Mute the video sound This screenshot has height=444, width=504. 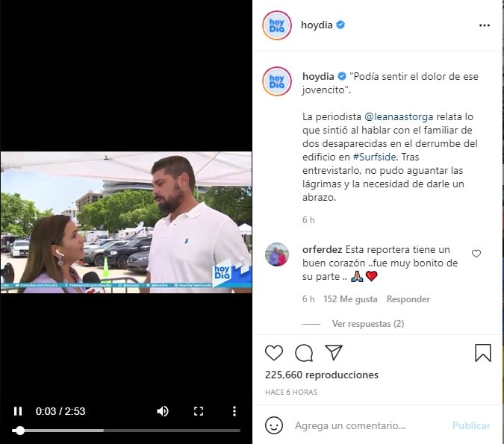click(x=163, y=411)
